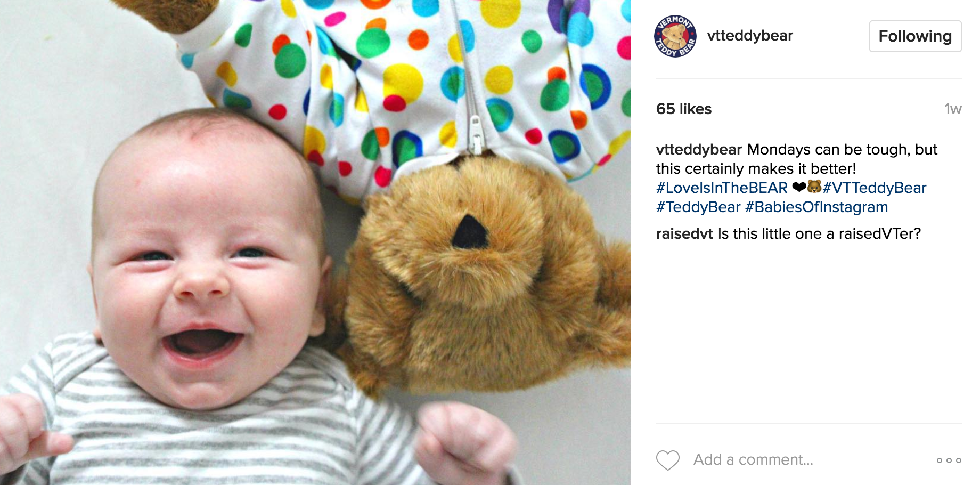
Task: Click the #LoveIsInTheBEAR hashtag
Action: point(722,188)
